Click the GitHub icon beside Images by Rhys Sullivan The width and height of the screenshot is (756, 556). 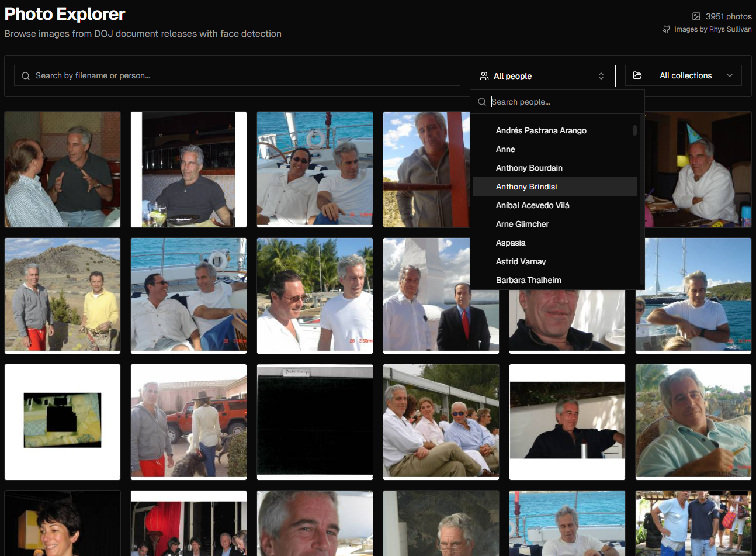(667, 29)
